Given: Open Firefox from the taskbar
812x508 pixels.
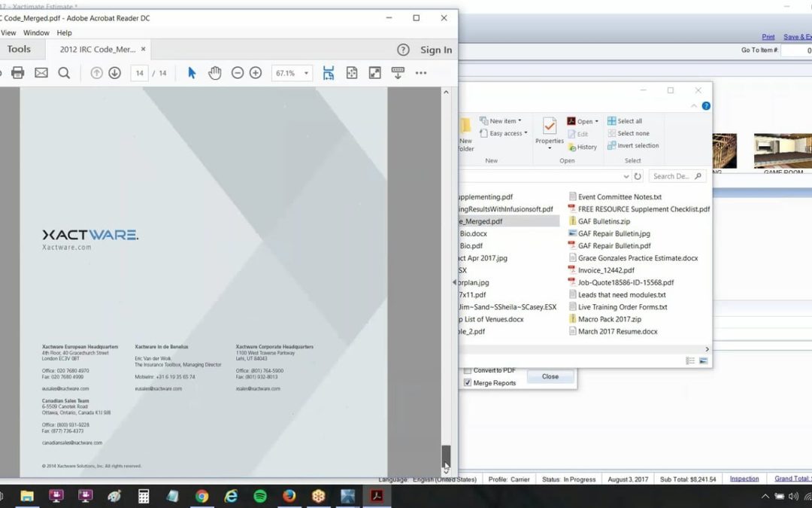Looking at the screenshot, I should 289,496.
